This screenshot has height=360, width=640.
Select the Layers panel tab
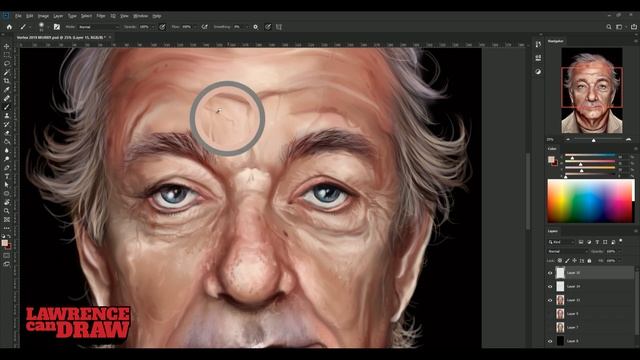click(553, 231)
